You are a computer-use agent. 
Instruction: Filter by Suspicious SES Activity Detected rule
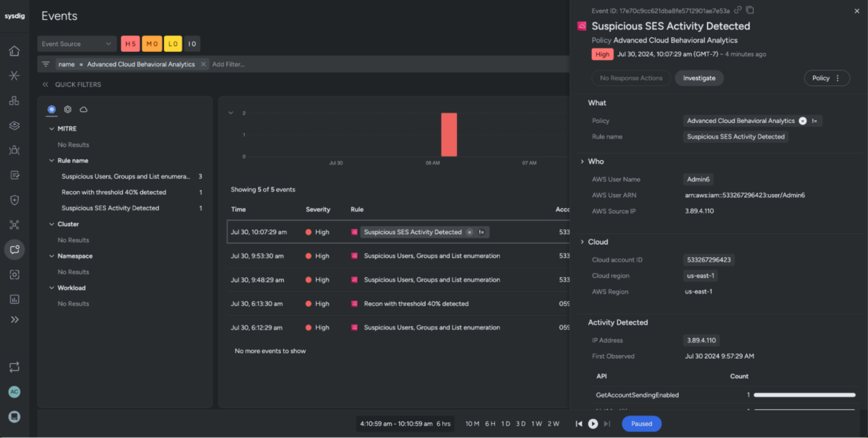tap(110, 208)
